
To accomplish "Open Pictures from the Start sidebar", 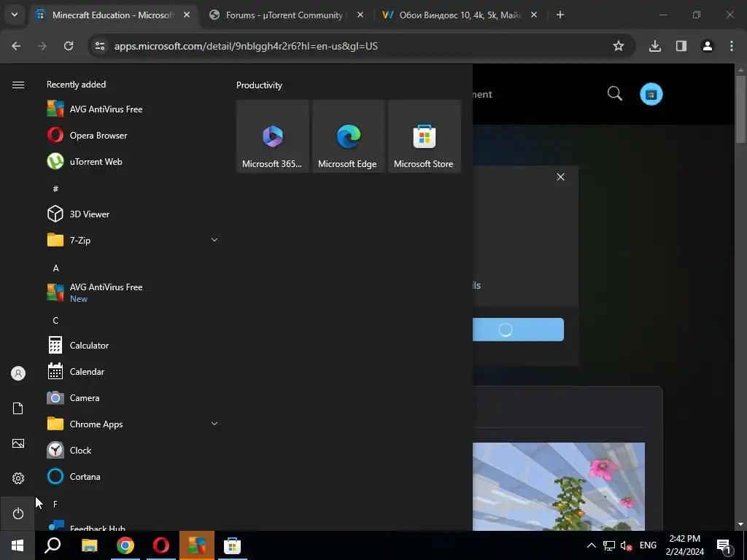I will tap(18, 443).
